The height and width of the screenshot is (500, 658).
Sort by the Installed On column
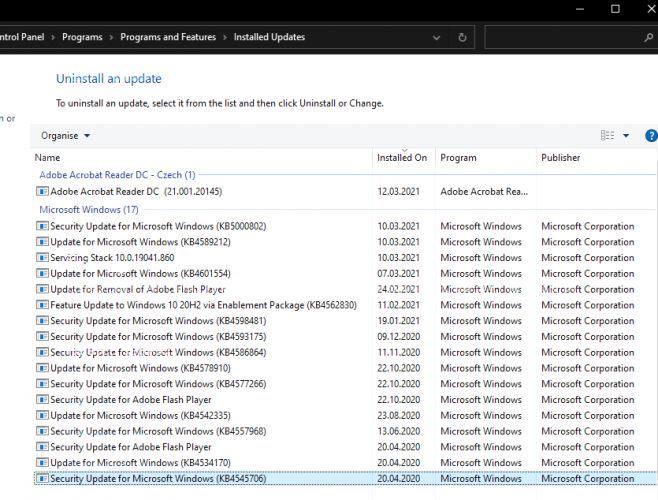[x=404, y=158]
